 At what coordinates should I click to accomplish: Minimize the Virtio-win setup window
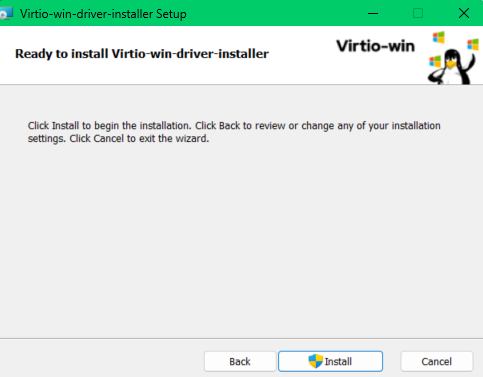click(x=373, y=13)
